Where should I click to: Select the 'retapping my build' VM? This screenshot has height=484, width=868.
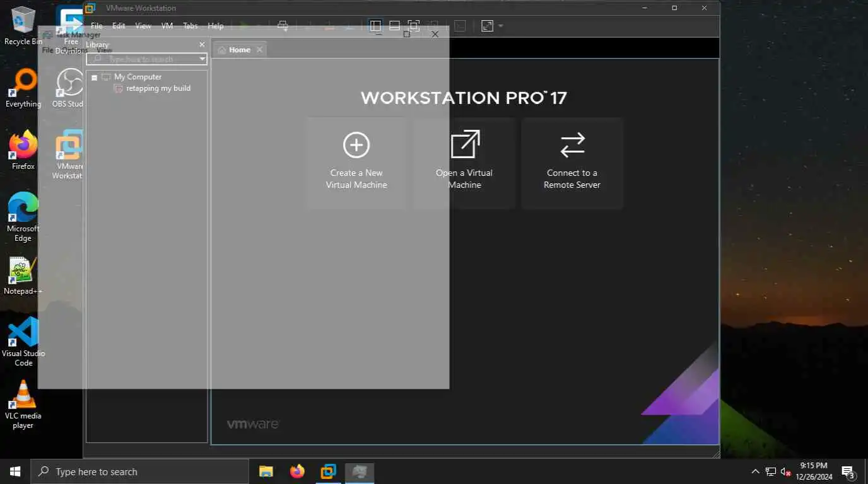[x=158, y=88]
